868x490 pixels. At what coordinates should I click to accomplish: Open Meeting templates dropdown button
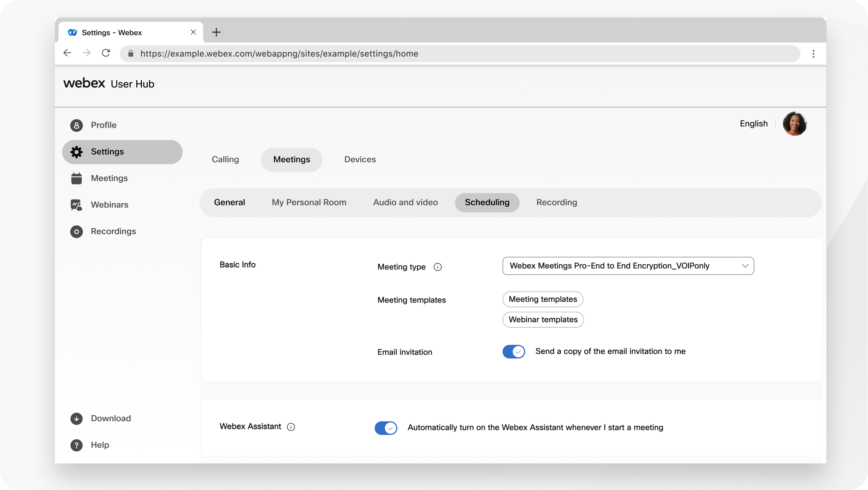point(543,299)
